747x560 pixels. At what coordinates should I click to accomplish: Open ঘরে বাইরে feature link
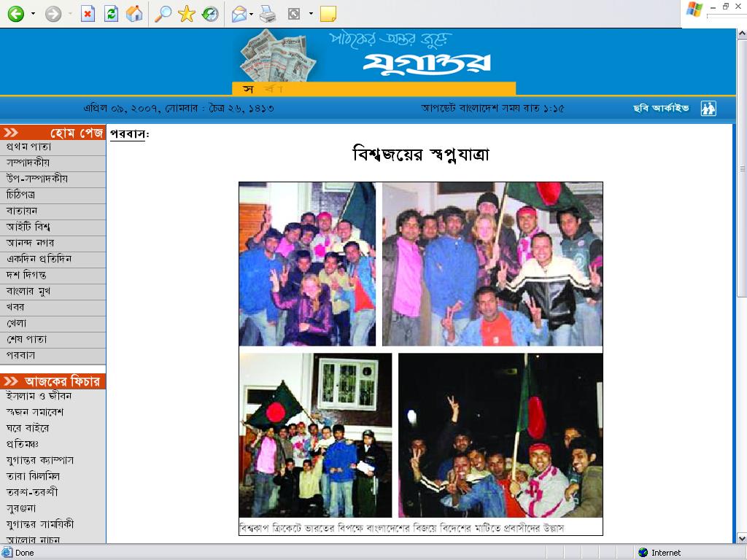point(28,428)
